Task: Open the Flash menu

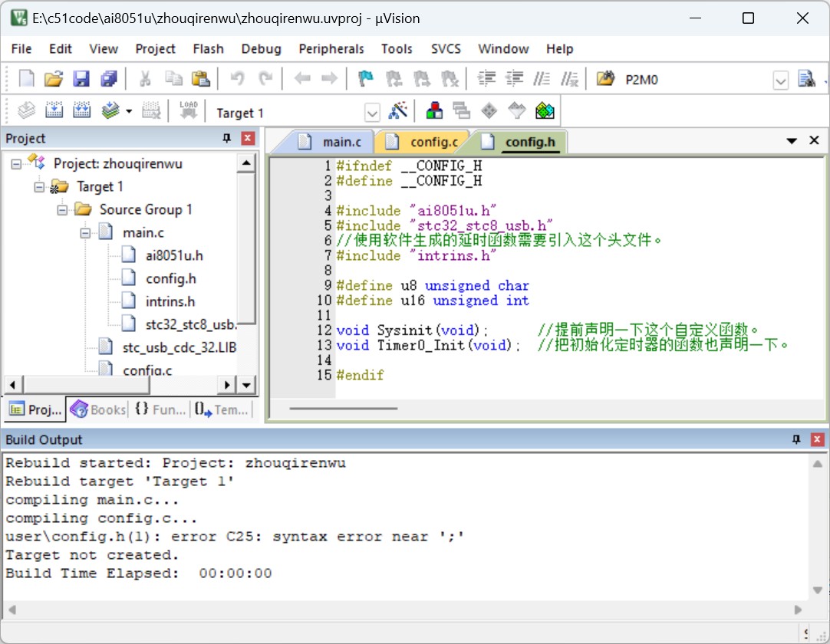Action: point(208,49)
